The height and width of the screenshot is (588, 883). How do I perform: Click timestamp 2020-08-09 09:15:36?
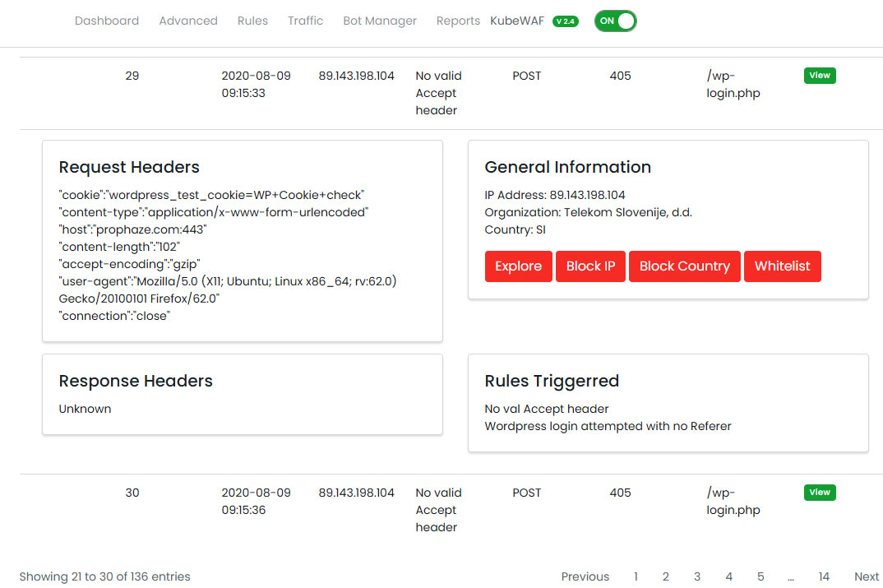click(257, 502)
